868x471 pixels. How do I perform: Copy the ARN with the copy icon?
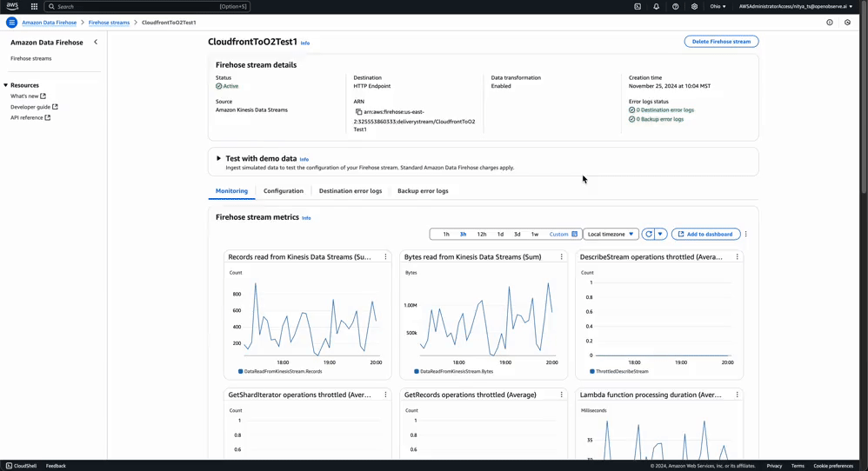358,112
